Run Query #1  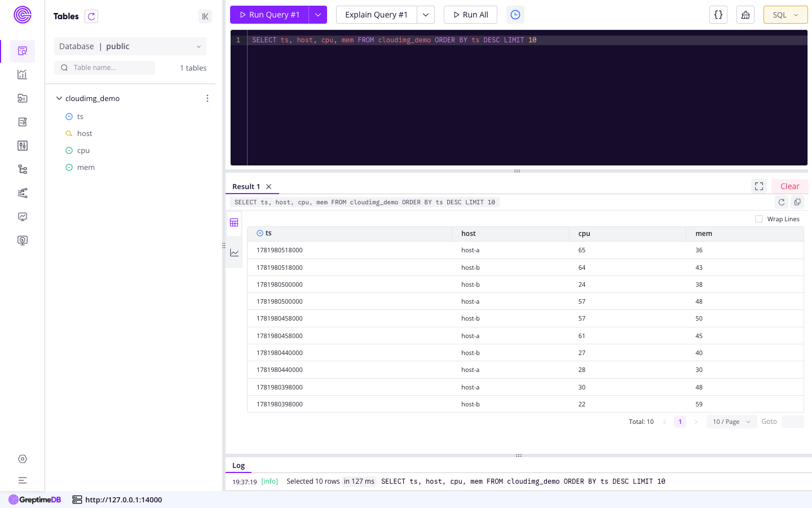[x=270, y=15]
